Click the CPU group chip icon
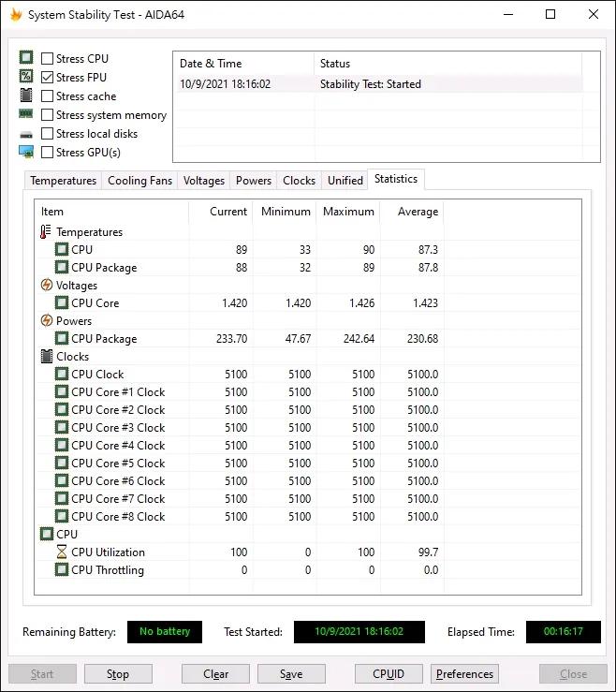Image resolution: width=616 pixels, height=692 pixels. coord(46,534)
